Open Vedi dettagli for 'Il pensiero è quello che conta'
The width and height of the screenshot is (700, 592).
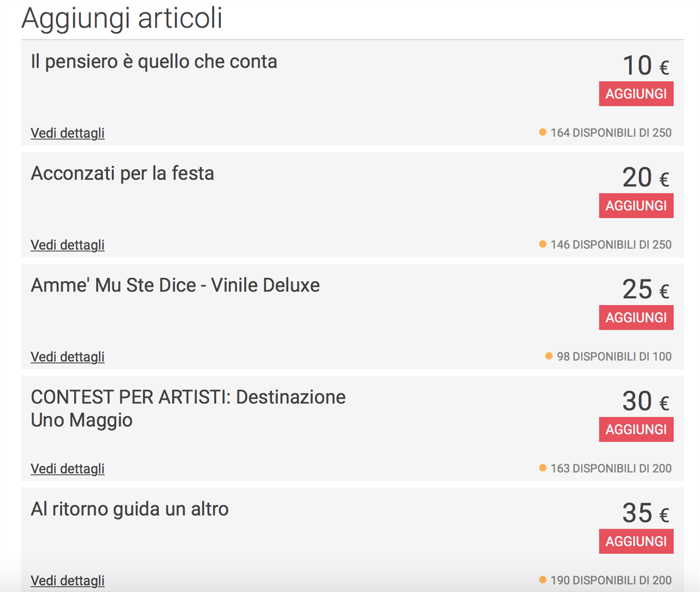point(67,133)
